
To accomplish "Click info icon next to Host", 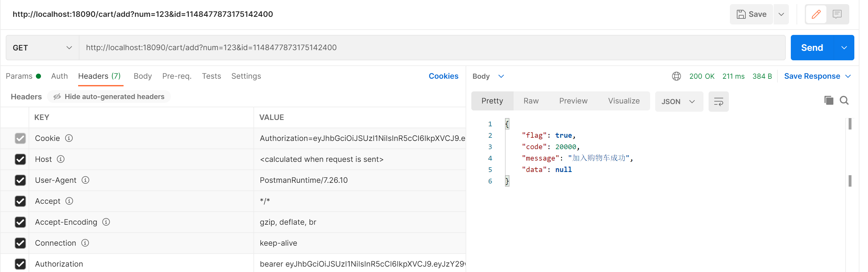I will click(61, 159).
